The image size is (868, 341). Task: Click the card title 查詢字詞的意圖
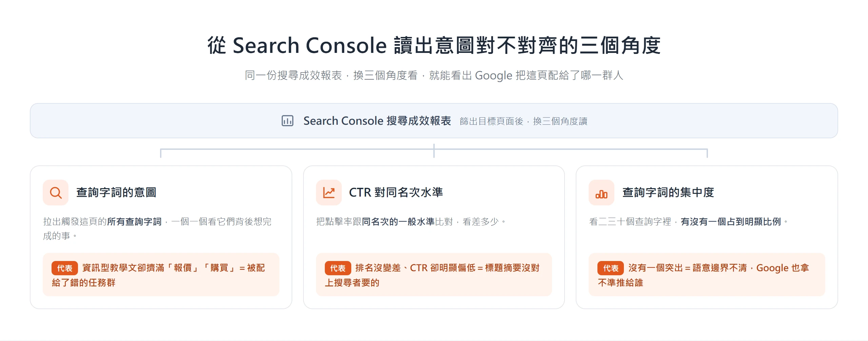[116, 193]
